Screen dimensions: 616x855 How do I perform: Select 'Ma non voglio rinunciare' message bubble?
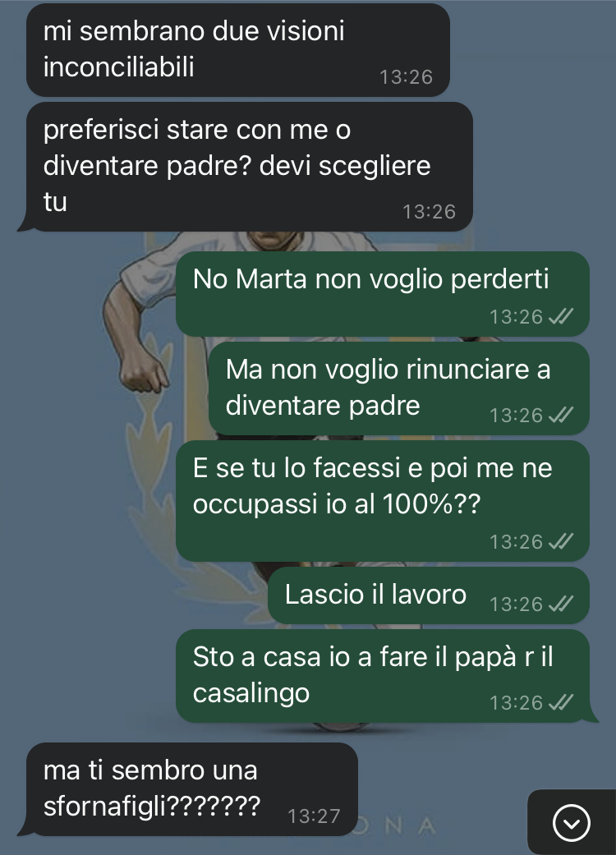pos(399,388)
